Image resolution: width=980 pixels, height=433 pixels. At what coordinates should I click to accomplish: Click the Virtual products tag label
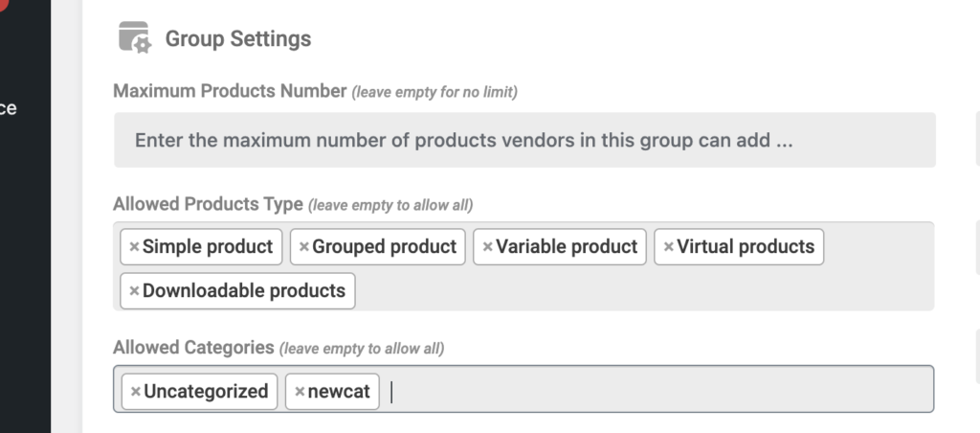click(746, 246)
